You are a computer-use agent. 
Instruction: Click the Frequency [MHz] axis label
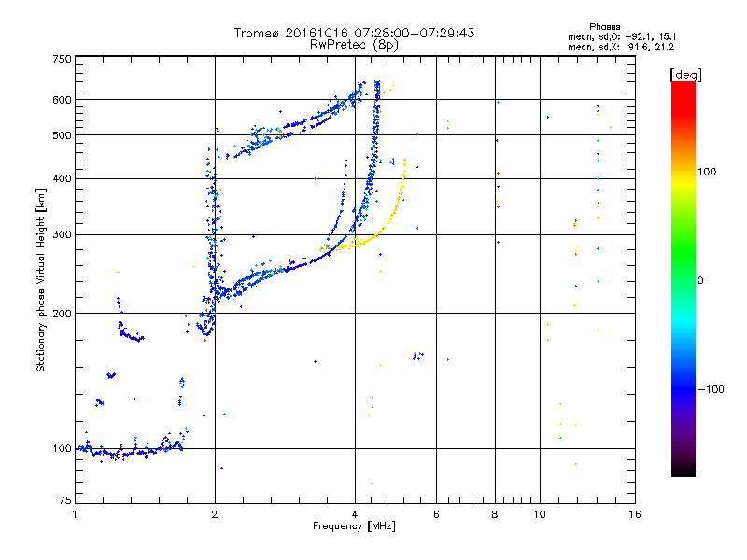[354, 525]
